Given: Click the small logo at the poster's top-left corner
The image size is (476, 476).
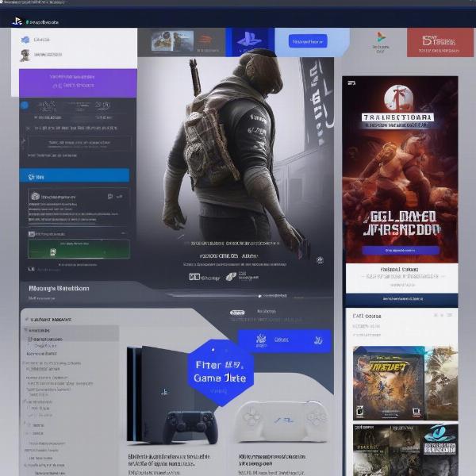Looking at the screenshot, I should [351, 83].
